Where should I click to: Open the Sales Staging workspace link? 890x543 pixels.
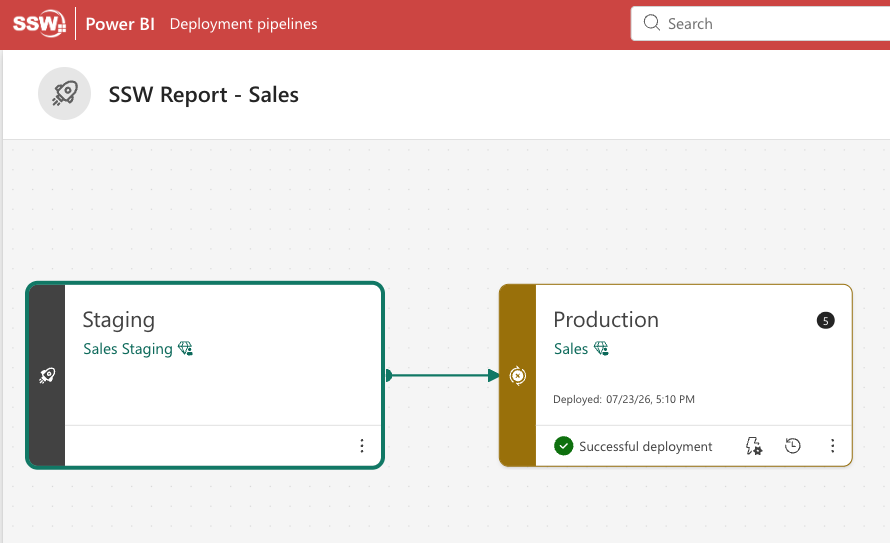128,349
